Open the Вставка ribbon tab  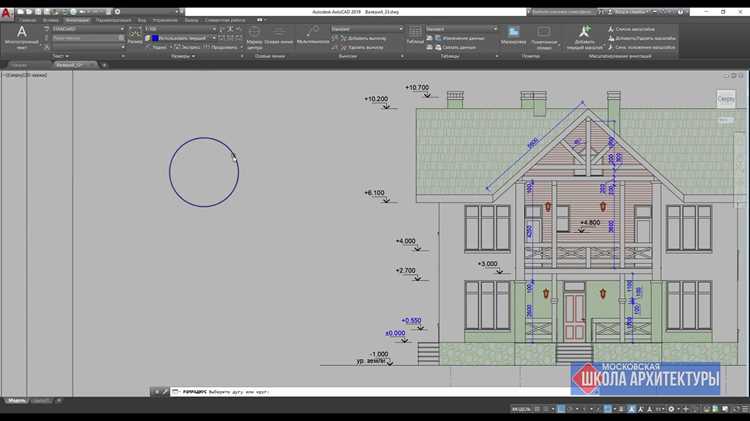point(51,20)
